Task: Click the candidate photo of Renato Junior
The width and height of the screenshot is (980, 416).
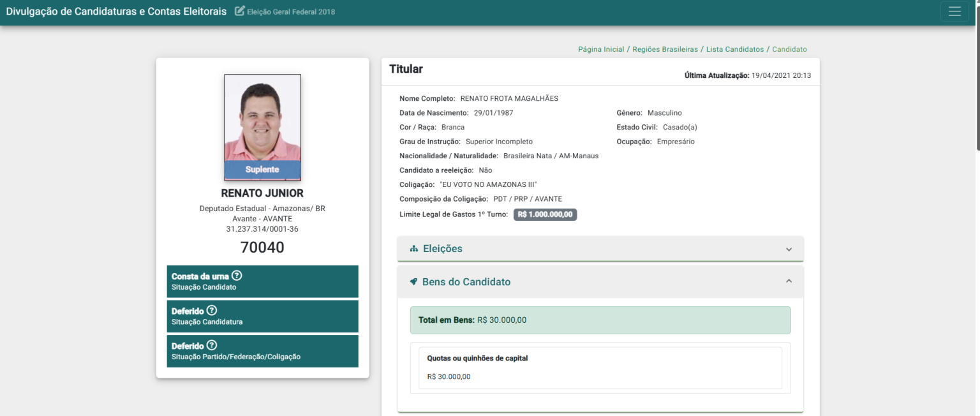Action: (x=262, y=118)
